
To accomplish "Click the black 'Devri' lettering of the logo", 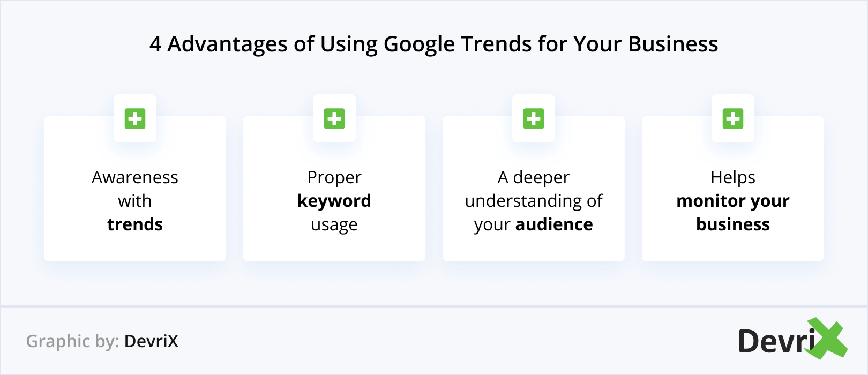I will (776, 342).
